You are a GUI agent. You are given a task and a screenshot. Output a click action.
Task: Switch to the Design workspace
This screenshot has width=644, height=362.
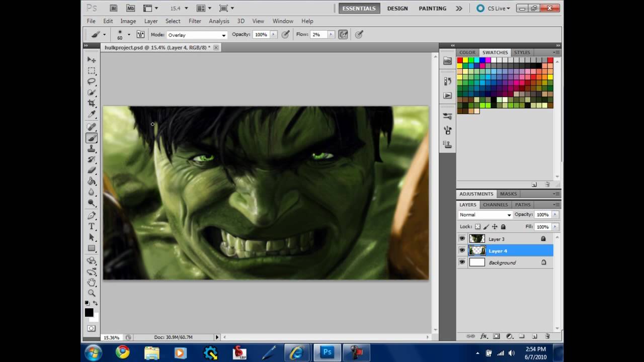(397, 9)
